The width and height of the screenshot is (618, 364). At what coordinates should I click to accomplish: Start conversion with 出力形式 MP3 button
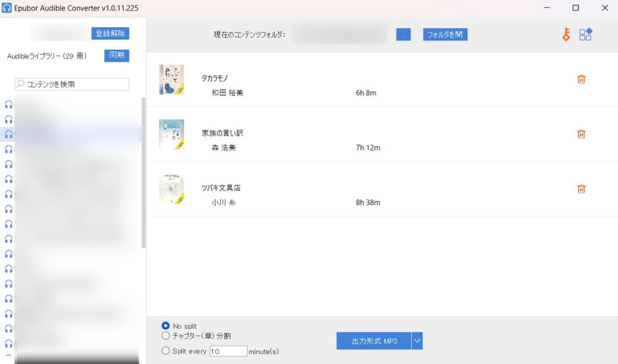(374, 341)
